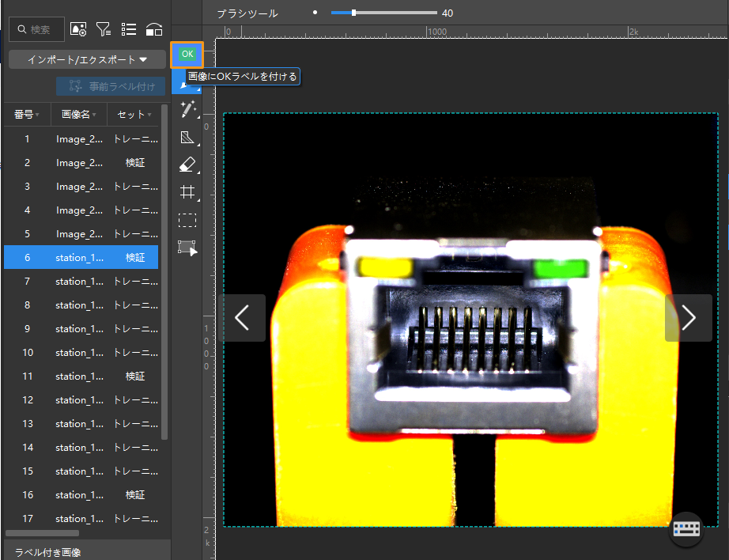729x560 pixels.
Task: Select image row number 9
Action: coord(81,329)
